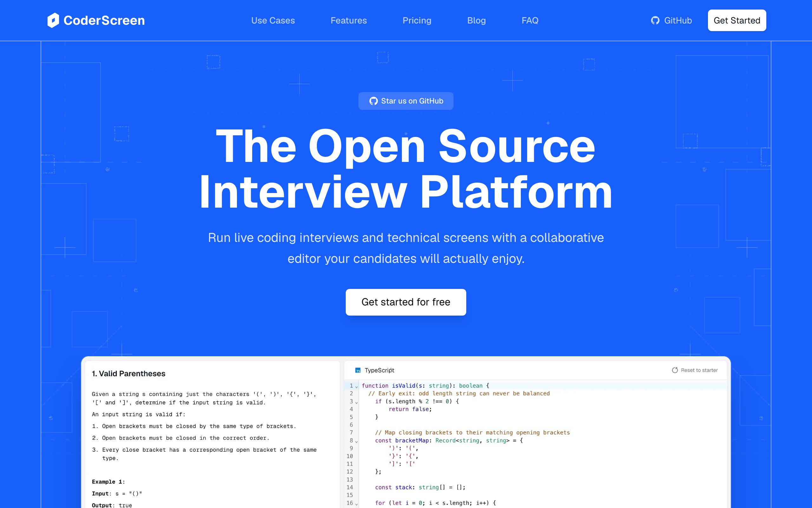Collapse the fold arrow on line 16
Viewport: 812px width, 508px height.
pos(356,504)
